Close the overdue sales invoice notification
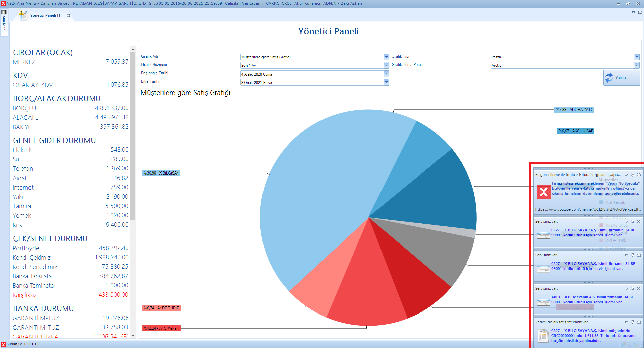The width and height of the screenshot is (644, 348). (639, 322)
